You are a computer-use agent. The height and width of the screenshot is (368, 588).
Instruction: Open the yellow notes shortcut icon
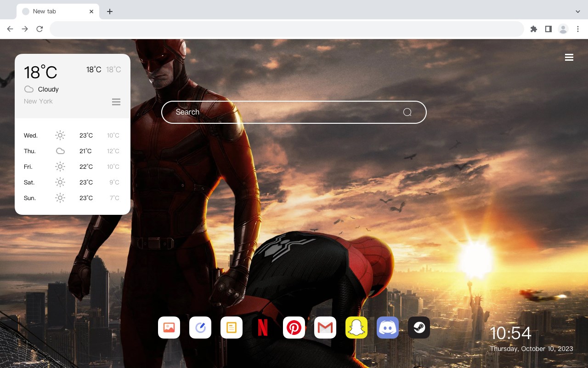tap(232, 328)
